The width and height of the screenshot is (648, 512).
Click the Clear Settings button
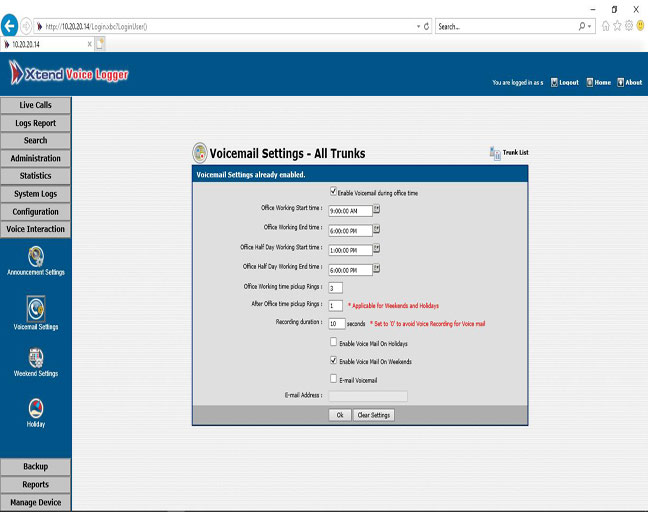tap(374, 415)
